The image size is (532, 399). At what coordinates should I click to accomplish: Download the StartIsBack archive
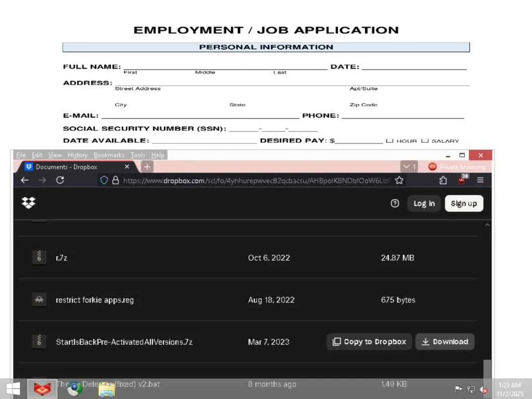point(445,342)
